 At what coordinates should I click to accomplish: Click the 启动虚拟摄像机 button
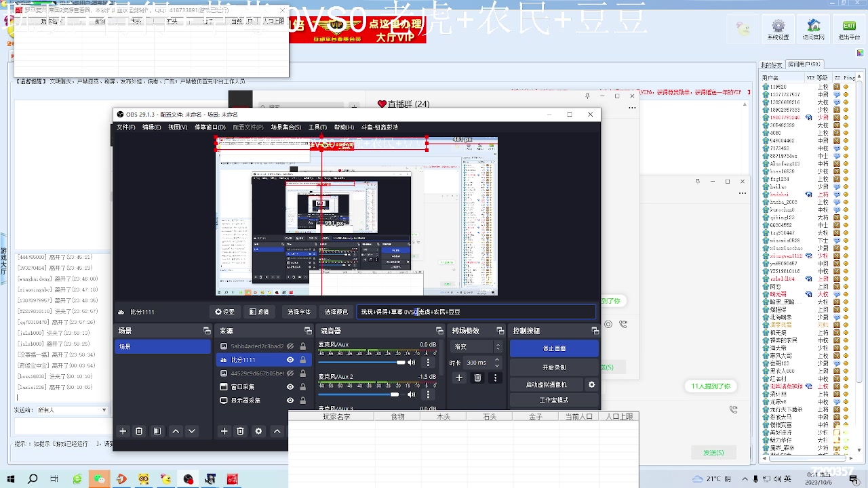pos(547,384)
